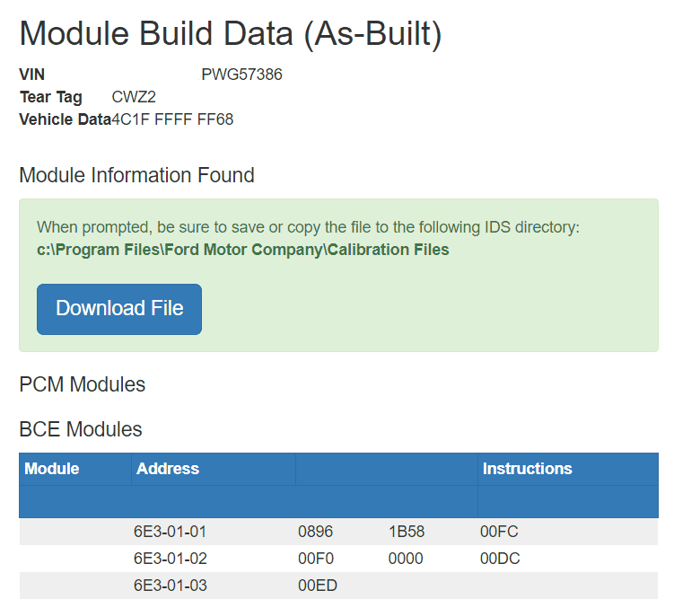700x599 pixels.
Task: Click the Calibration Files directory path
Action: 242,250
